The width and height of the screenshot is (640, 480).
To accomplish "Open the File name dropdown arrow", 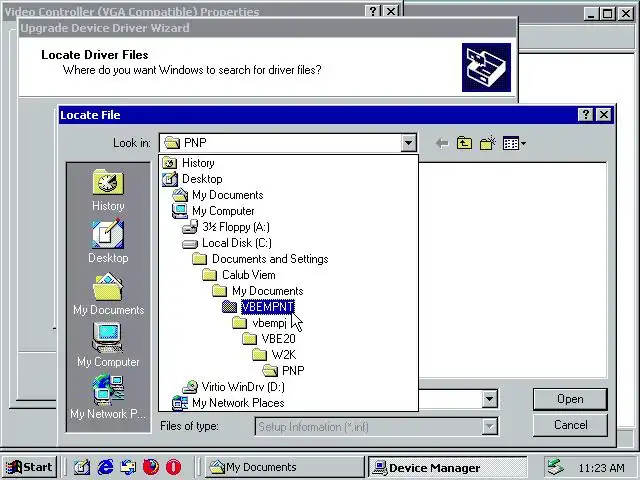I will tap(489, 399).
